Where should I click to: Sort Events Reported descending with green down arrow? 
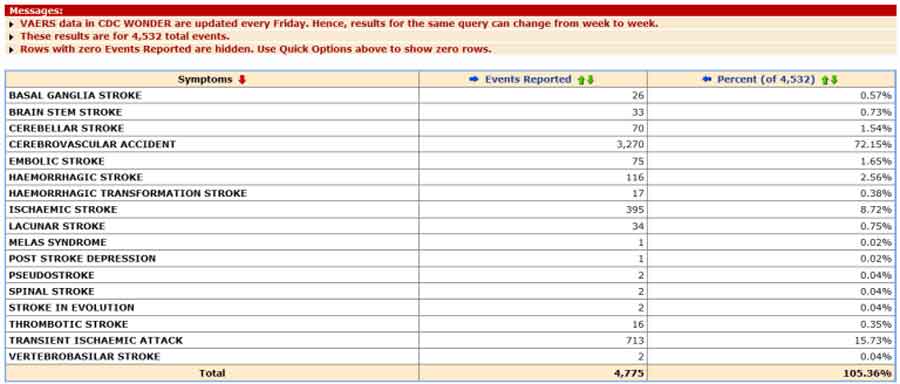[x=590, y=80]
